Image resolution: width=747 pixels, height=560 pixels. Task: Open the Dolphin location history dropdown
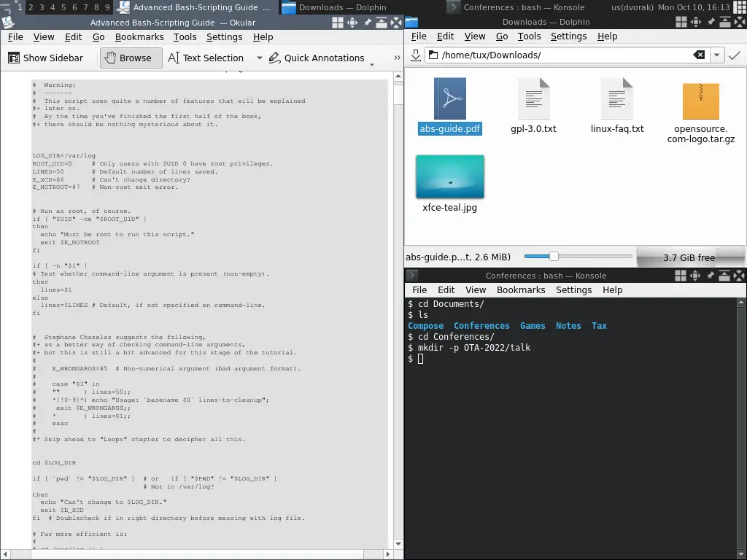click(717, 55)
